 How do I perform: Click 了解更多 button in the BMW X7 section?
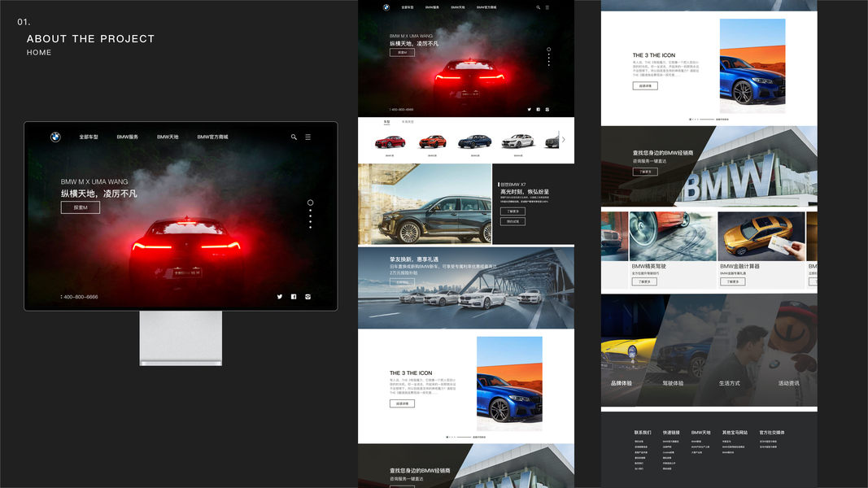513,211
